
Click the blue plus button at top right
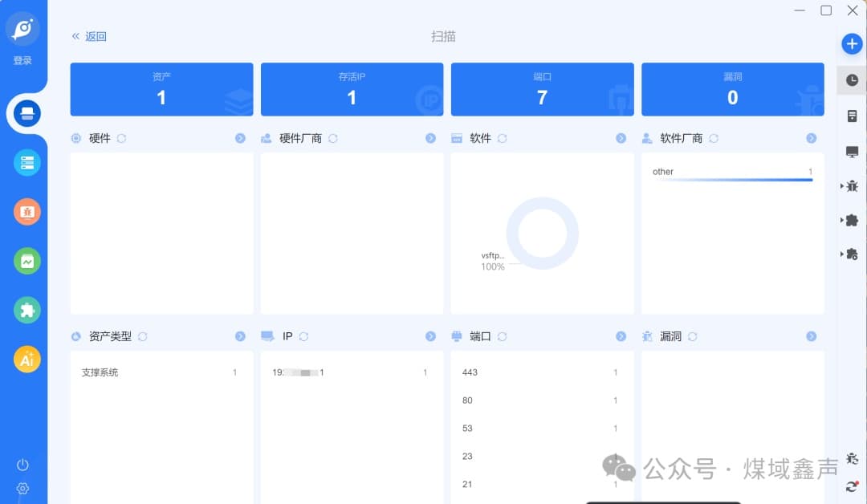point(852,44)
